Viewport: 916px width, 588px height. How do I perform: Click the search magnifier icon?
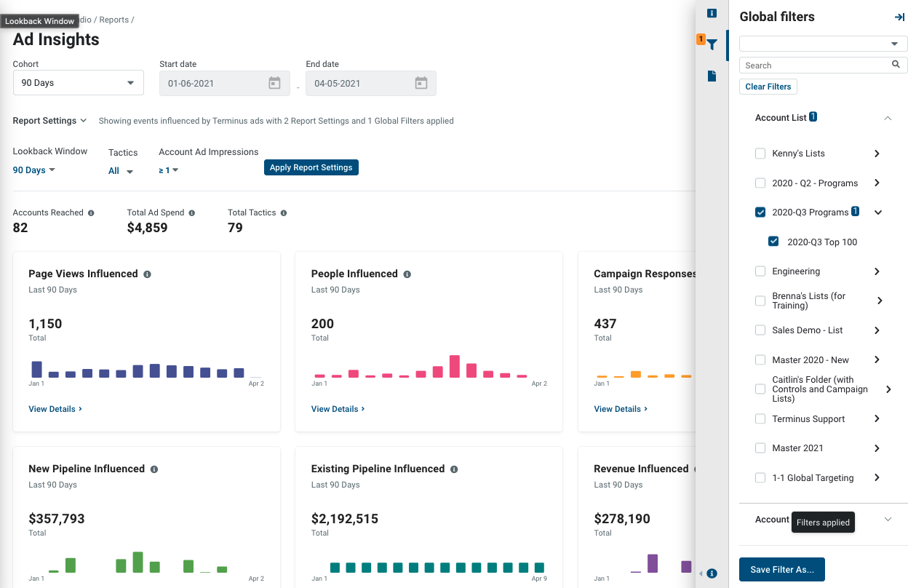[896, 65]
